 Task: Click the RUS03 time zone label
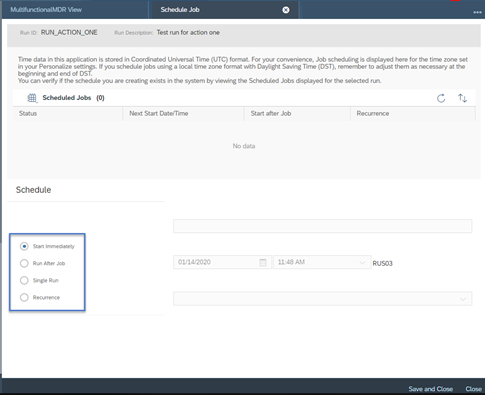(x=382, y=263)
